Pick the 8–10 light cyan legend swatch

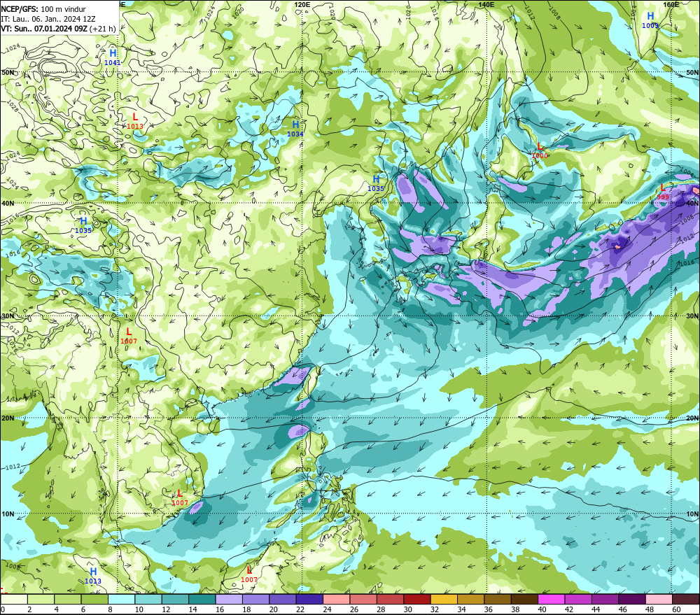click(x=121, y=599)
